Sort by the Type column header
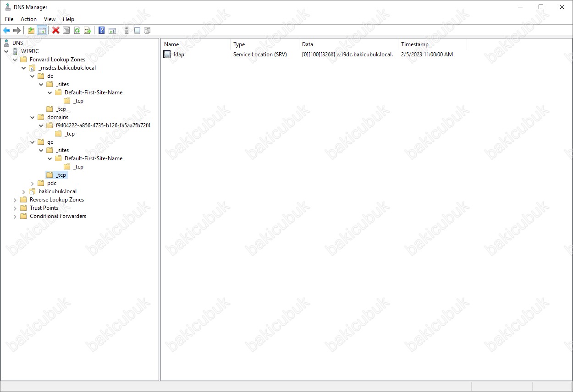Viewport: 573px width, 392px height. (x=264, y=44)
